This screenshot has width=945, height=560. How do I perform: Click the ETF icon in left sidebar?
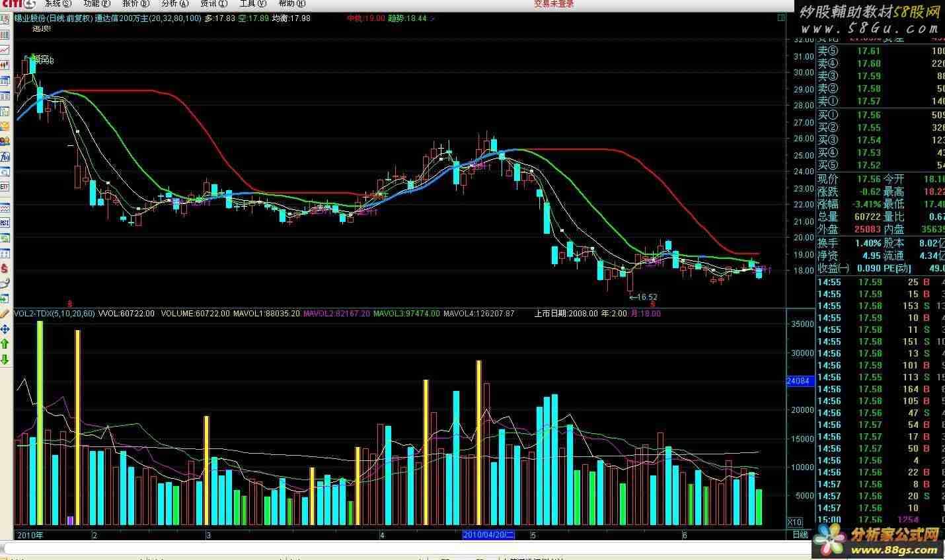(x=5, y=188)
